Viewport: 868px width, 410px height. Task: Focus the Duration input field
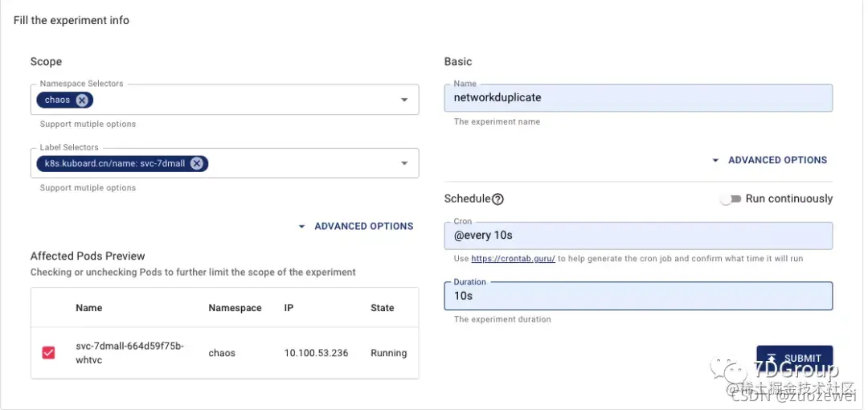click(637, 296)
